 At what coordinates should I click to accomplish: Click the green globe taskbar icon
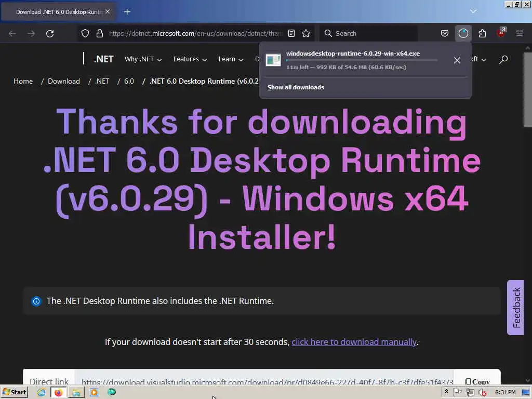click(x=112, y=392)
